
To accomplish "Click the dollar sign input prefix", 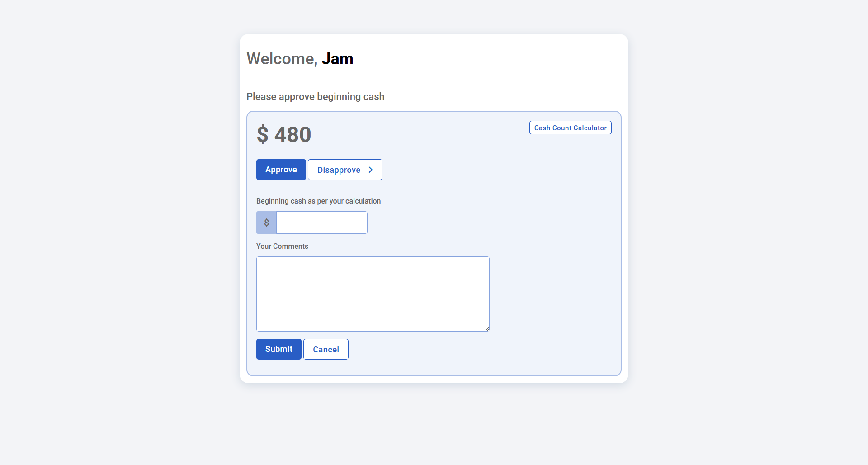I will point(266,223).
